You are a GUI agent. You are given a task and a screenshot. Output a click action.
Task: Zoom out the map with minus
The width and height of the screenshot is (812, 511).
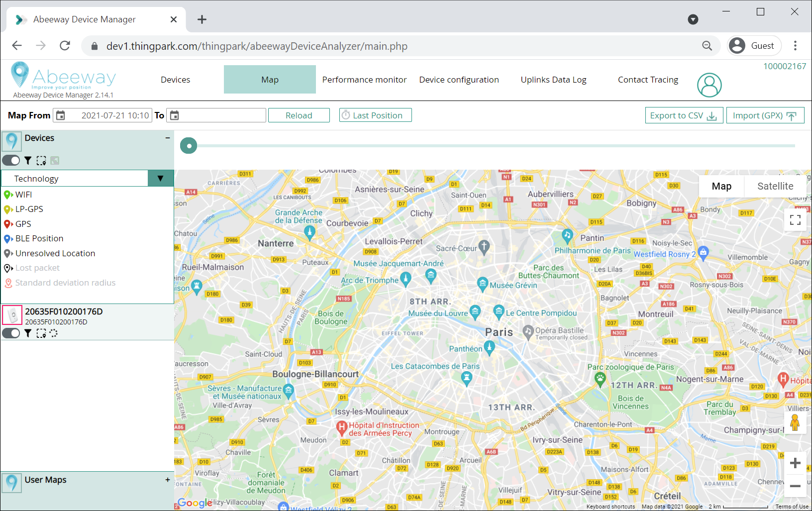click(795, 486)
